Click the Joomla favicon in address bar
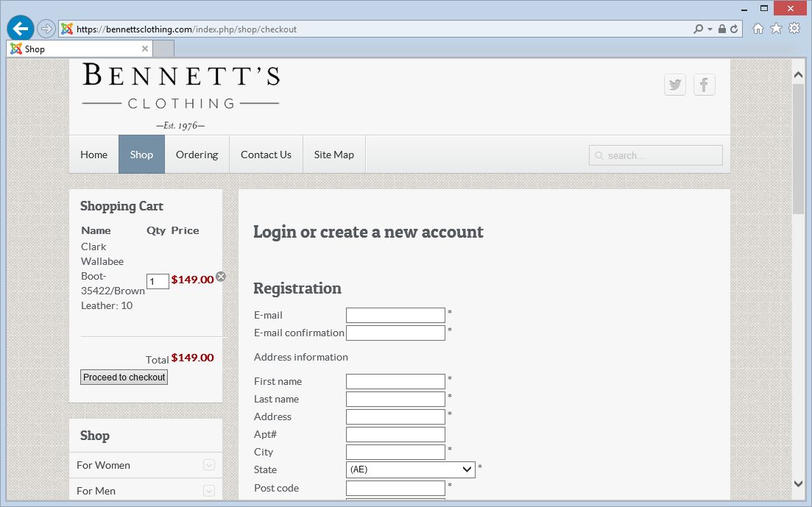This screenshot has height=507, width=812. (67, 29)
